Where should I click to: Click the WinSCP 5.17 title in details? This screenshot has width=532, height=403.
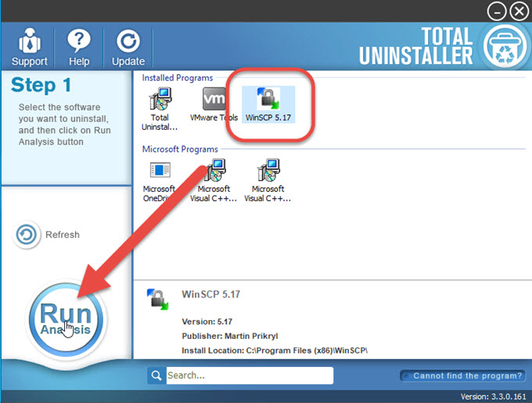[210, 294]
